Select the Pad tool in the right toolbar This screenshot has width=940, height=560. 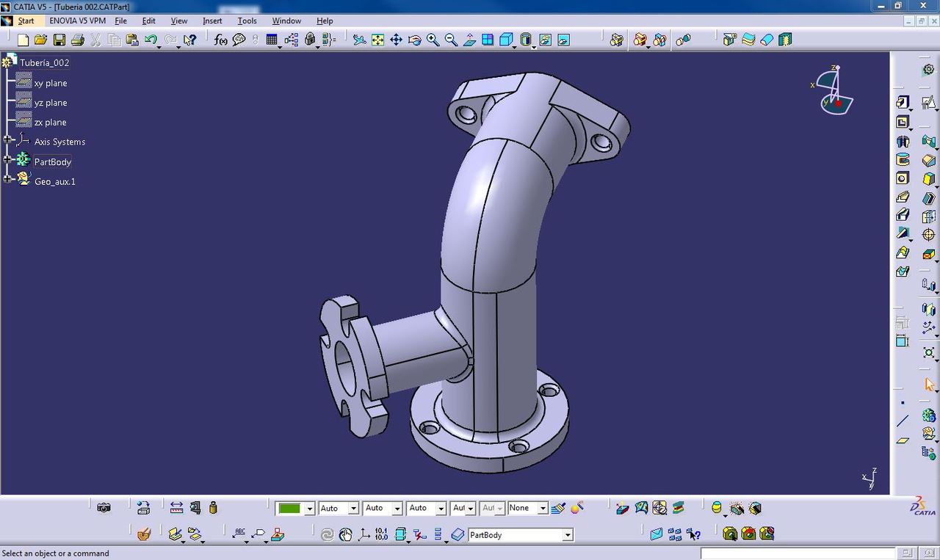(903, 102)
